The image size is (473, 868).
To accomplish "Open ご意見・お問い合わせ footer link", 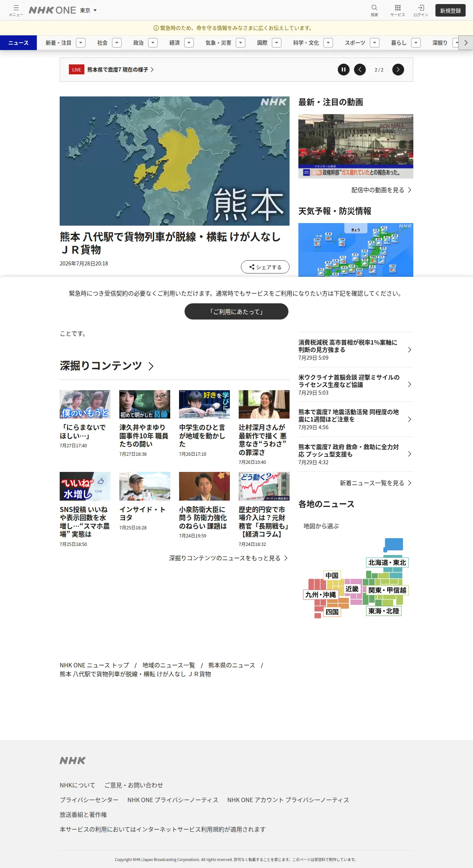I will click(134, 785).
